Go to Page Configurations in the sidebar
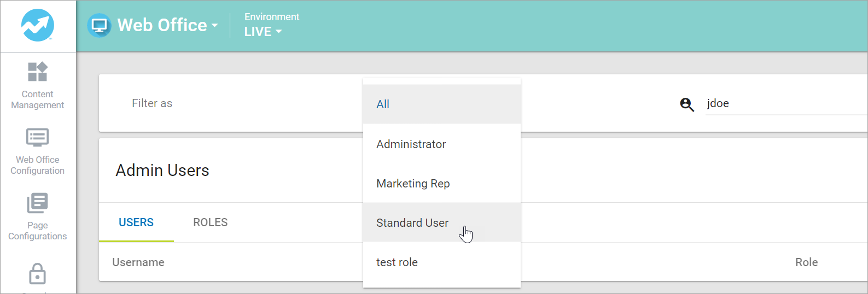The width and height of the screenshot is (868, 294). [x=38, y=217]
